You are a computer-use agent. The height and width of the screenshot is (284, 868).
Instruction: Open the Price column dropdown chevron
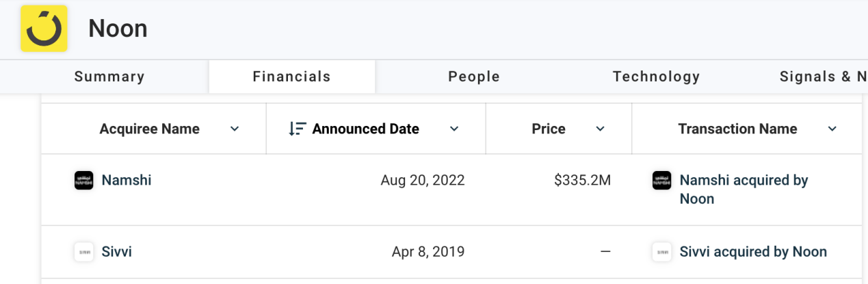click(x=601, y=129)
